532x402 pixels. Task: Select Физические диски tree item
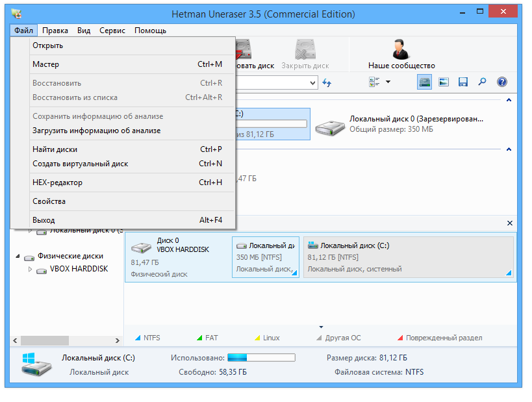pos(70,256)
